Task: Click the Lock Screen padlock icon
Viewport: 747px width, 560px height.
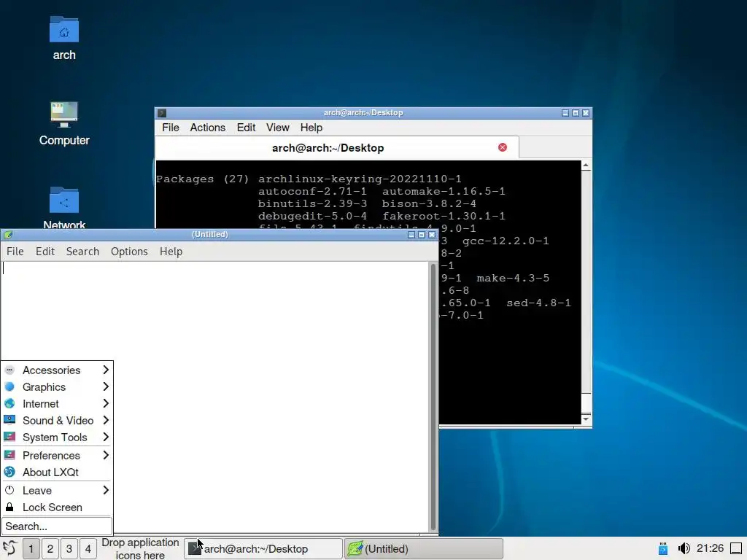Action: pyautogui.click(x=9, y=507)
